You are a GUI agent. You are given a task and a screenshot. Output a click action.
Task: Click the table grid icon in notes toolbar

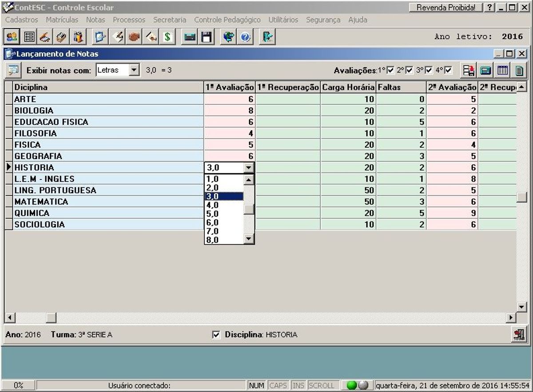(502, 70)
